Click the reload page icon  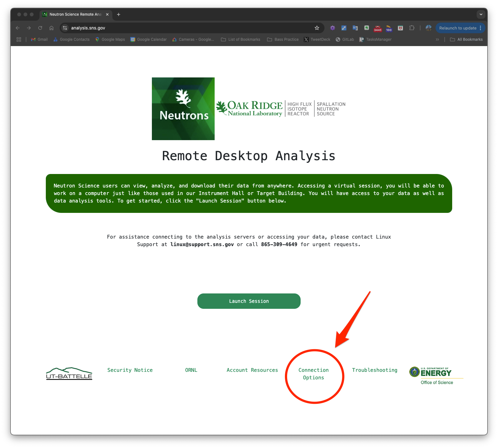coord(40,28)
